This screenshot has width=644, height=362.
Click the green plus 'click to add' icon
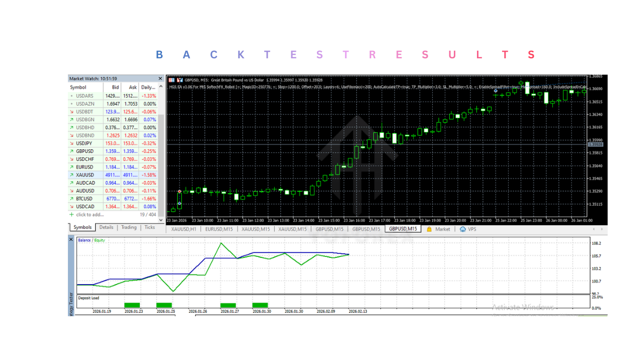[71, 215]
